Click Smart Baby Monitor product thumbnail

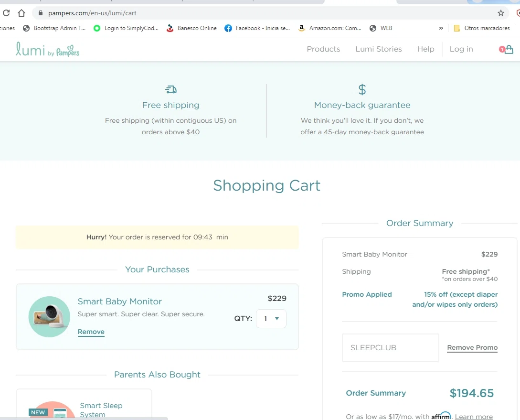pyautogui.click(x=49, y=317)
